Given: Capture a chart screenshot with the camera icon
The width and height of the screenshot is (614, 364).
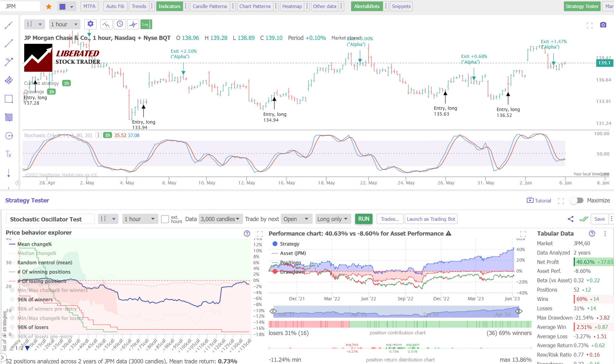Looking at the screenshot, I should [603, 24].
